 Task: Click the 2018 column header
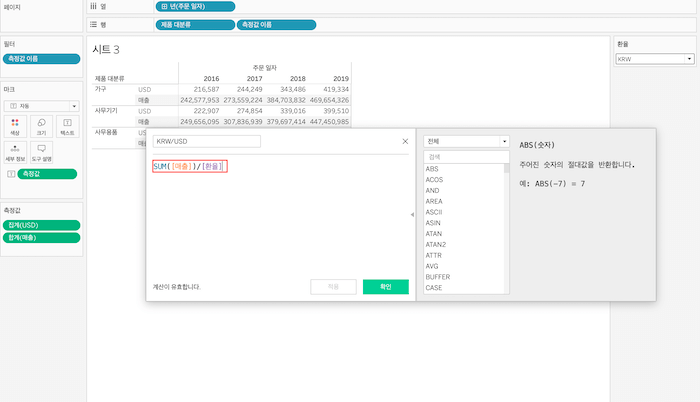pyautogui.click(x=298, y=79)
